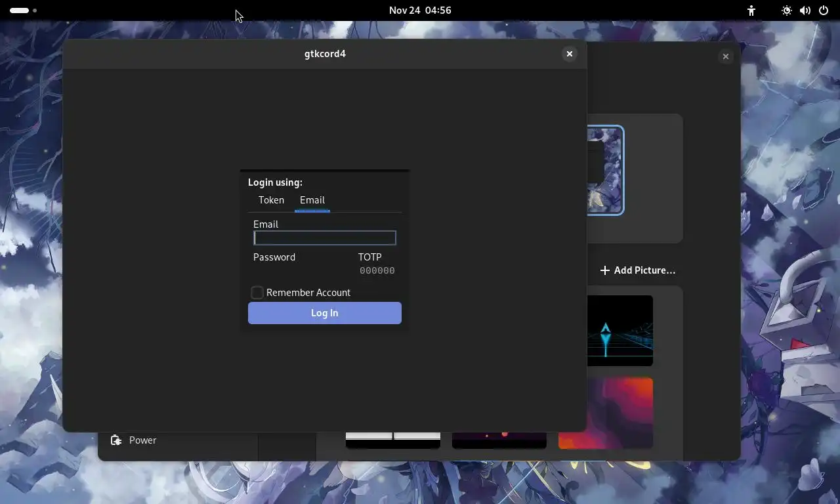The width and height of the screenshot is (840, 504).
Task: Click the Power icon in Settings sidebar
Action: click(116, 440)
